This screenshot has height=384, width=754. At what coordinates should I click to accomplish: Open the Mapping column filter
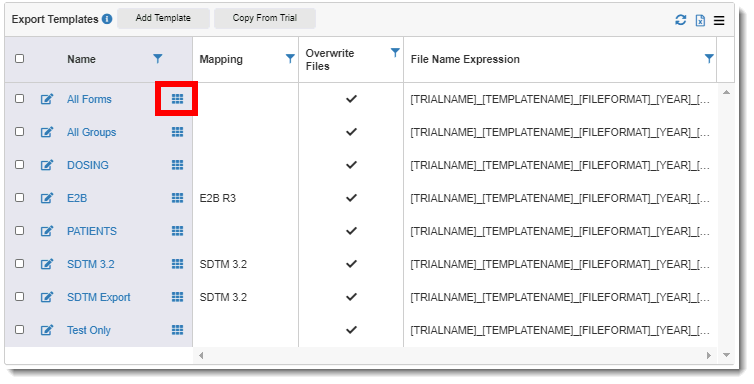pyautogui.click(x=290, y=59)
